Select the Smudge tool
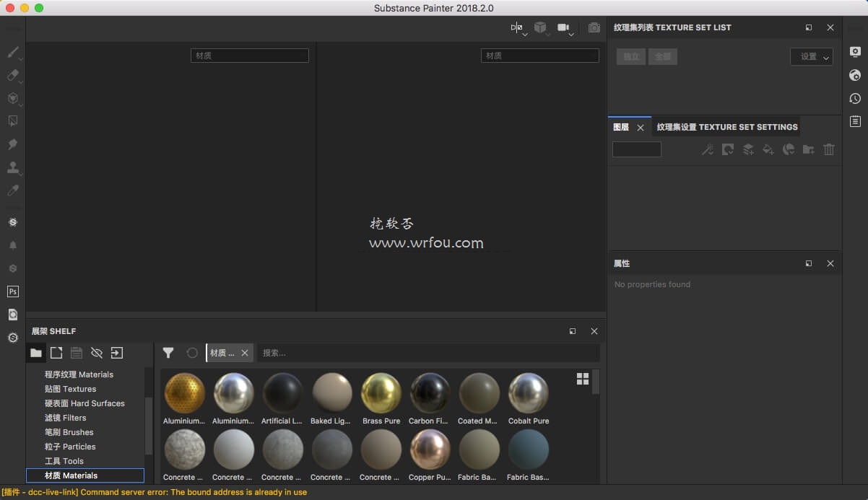Image resolution: width=868 pixels, height=500 pixels. pos(13,144)
